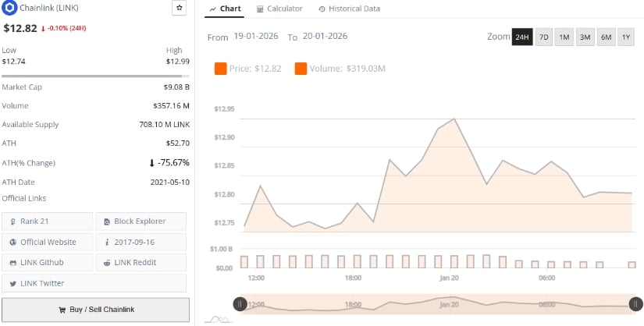Viewport: 644px width, 326px height.
Task: Select the 24H zoom range
Action: [x=522, y=37]
